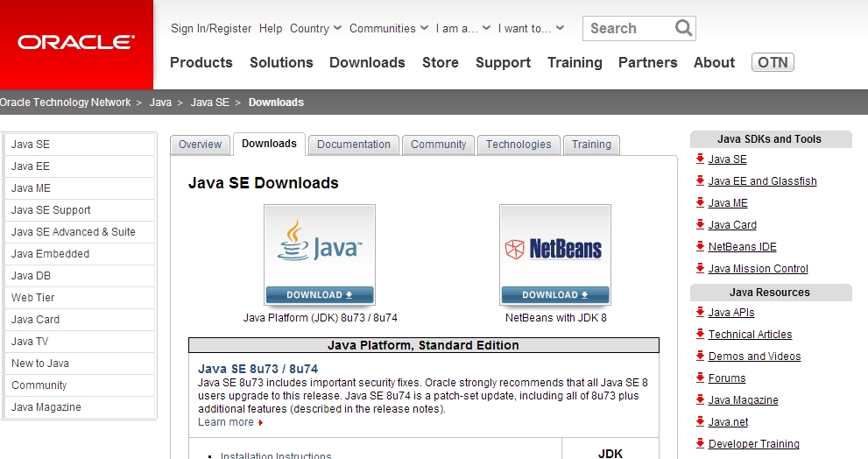The width and height of the screenshot is (868, 459).
Task: Click red arrow icon beside Technical Articles
Action: coord(700,334)
